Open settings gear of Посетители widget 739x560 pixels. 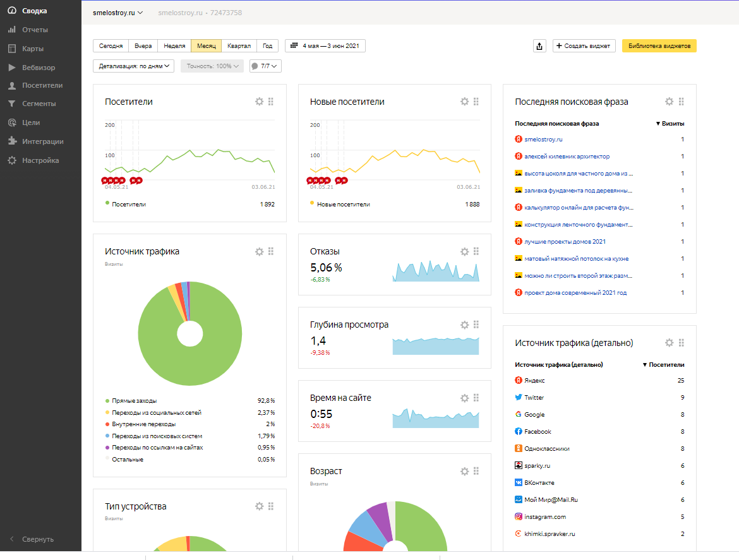259,102
